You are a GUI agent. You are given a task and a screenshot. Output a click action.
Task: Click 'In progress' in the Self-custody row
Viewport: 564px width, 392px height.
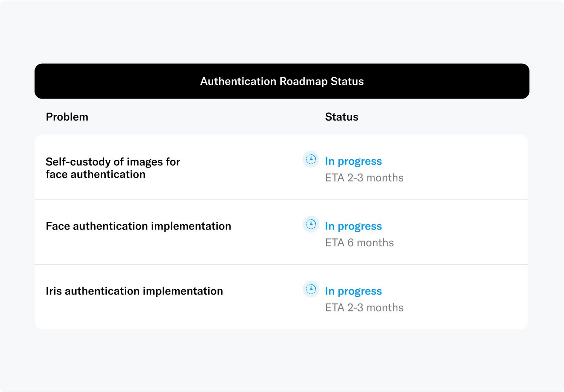coord(353,161)
